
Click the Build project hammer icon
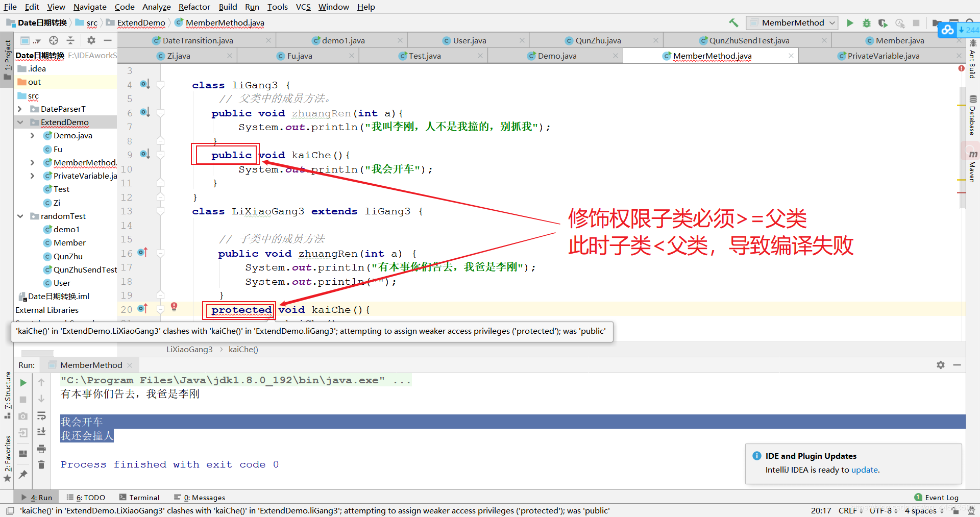tap(733, 22)
